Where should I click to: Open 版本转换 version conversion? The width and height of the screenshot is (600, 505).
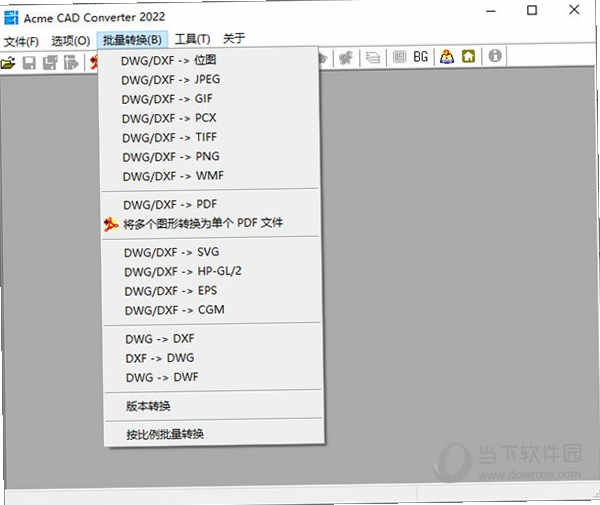(x=213, y=406)
